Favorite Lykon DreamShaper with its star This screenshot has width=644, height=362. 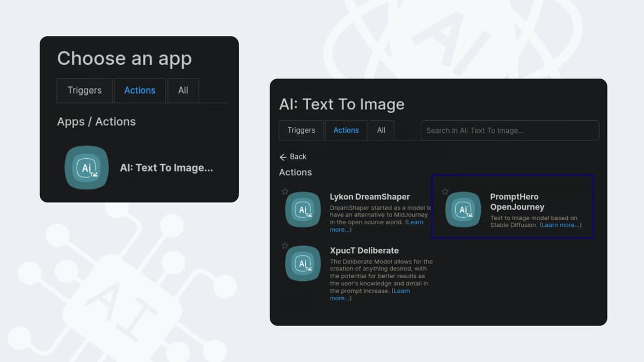tap(285, 191)
